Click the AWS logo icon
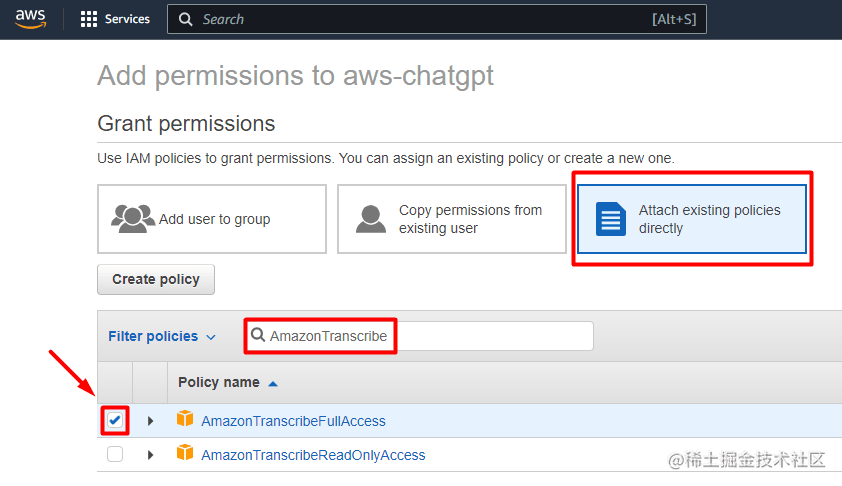Image resolution: width=842 pixels, height=486 pixels. click(31, 19)
